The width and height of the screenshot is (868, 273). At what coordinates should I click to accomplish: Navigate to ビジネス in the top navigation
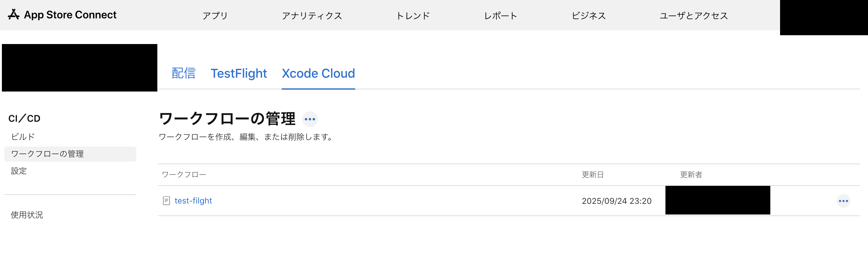point(588,15)
